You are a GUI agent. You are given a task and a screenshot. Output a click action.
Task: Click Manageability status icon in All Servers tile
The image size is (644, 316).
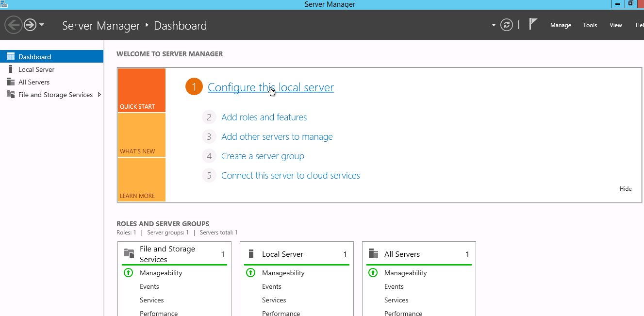373,273
